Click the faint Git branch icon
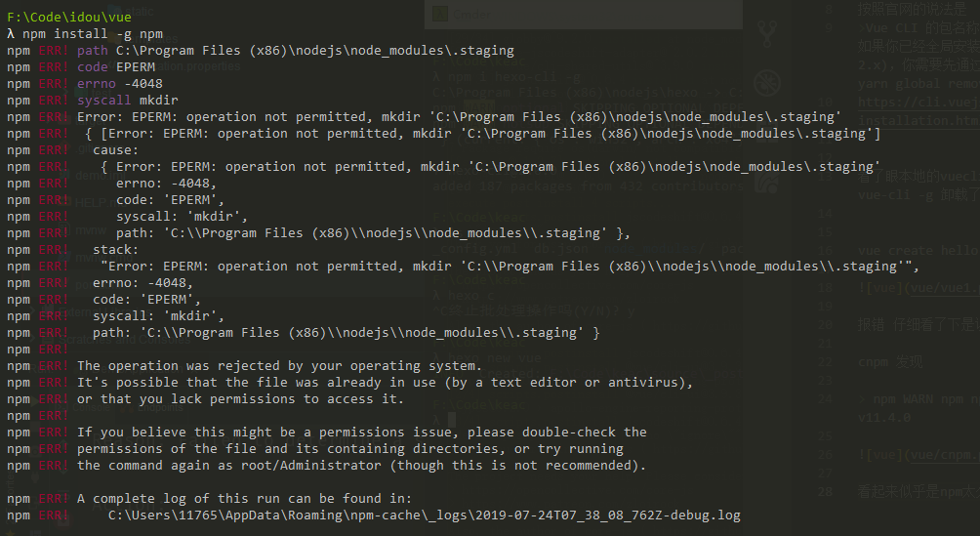This screenshot has width=980, height=536. [767, 34]
